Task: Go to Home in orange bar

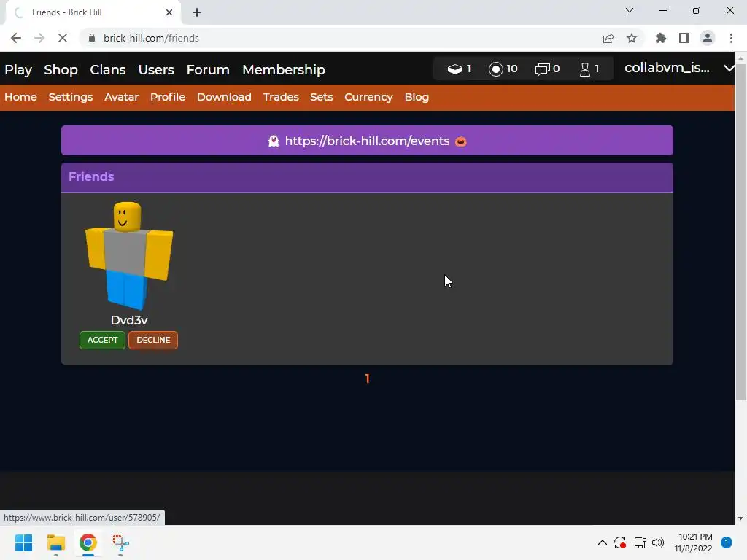Action: tap(20, 97)
